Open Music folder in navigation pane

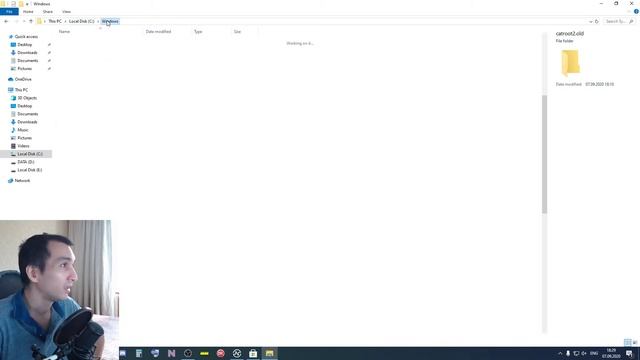(x=23, y=130)
